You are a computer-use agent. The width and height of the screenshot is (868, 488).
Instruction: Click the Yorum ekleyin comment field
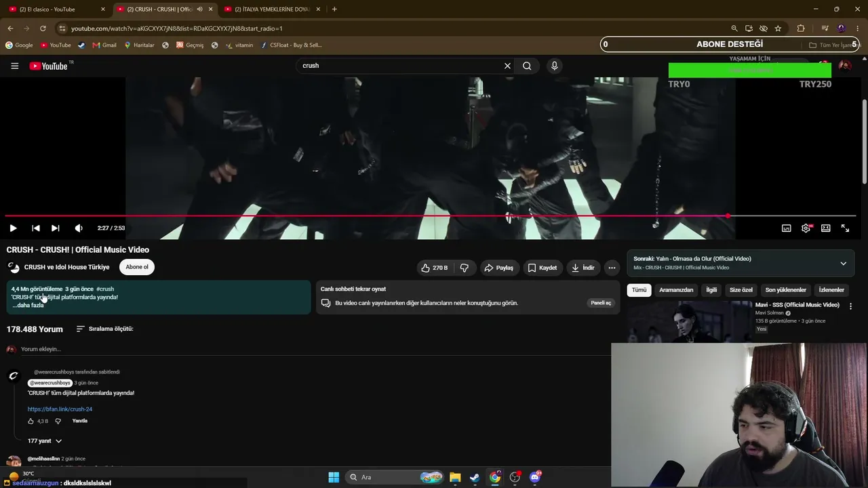click(x=316, y=349)
